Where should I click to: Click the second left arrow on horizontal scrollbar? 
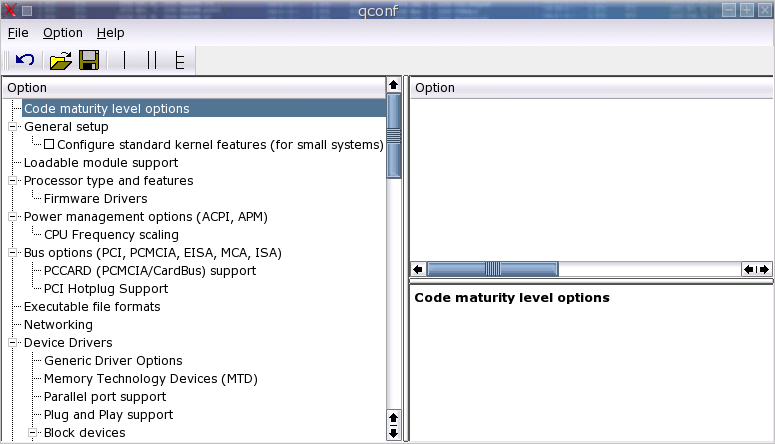(x=749, y=269)
